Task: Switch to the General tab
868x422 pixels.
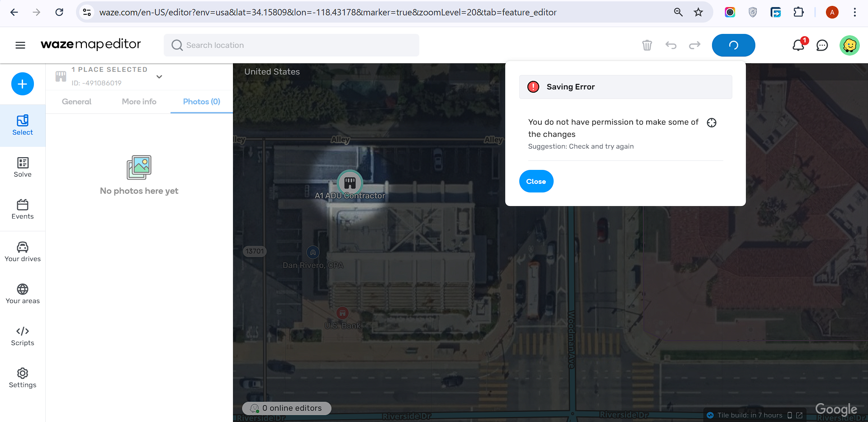Action: point(76,102)
